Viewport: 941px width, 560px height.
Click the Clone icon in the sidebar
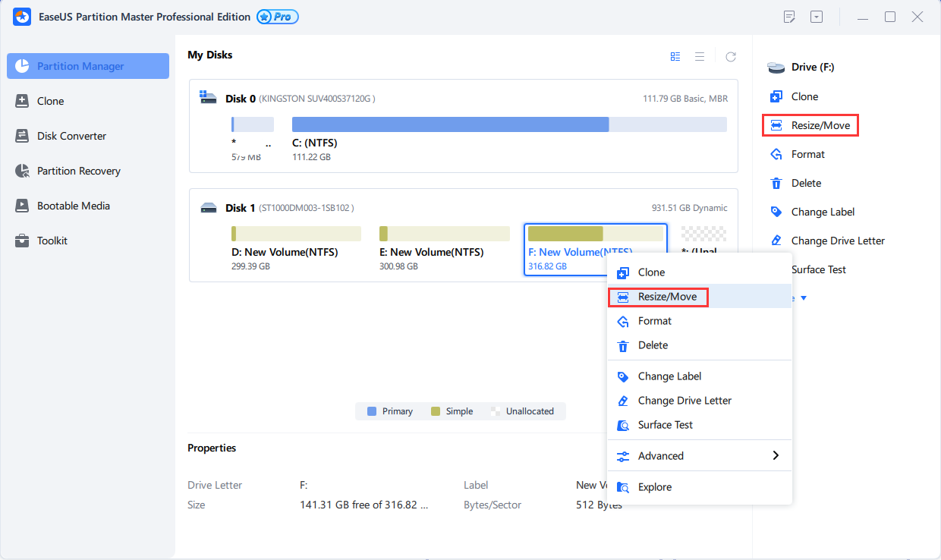[x=22, y=101]
